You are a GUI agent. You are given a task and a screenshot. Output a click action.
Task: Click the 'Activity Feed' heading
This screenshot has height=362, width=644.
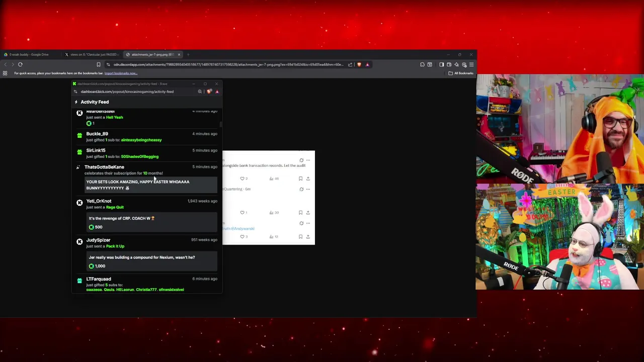tap(95, 102)
